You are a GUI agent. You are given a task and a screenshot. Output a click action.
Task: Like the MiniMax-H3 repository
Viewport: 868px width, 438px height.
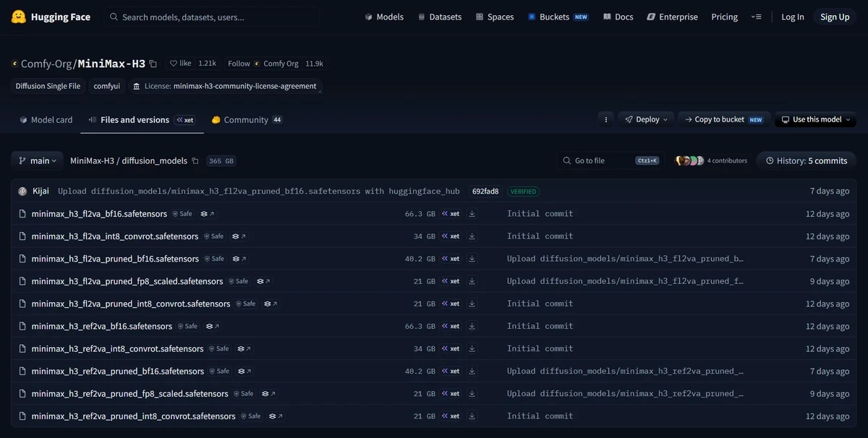tap(181, 64)
